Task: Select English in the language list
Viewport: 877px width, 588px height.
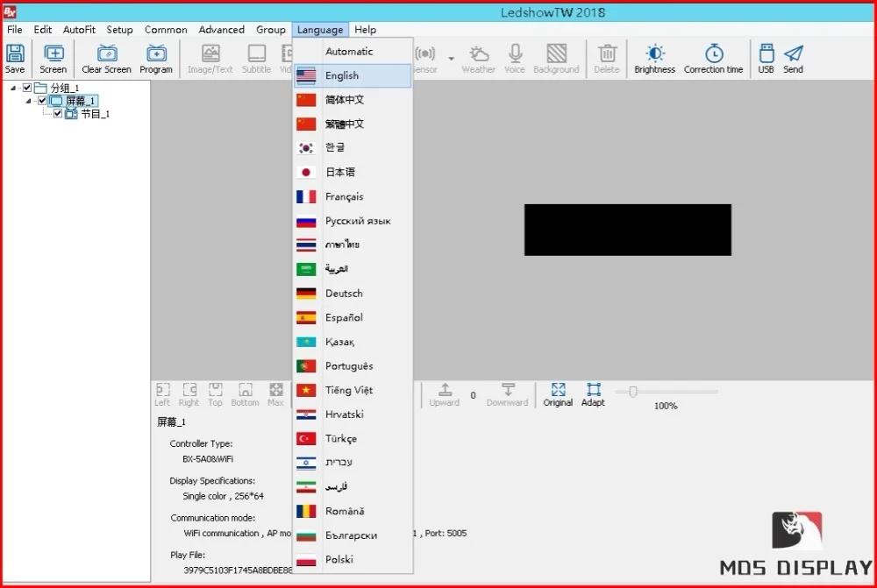Action: pyautogui.click(x=353, y=75)
